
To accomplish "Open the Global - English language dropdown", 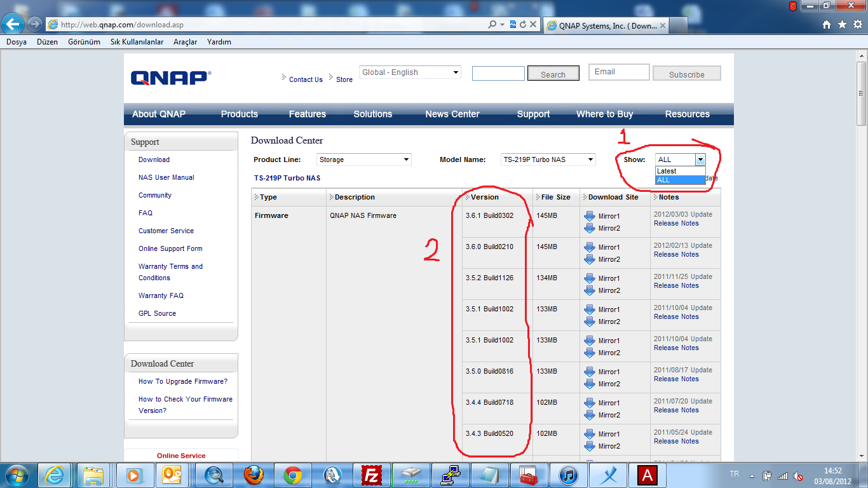I will (x=410, y=72).
